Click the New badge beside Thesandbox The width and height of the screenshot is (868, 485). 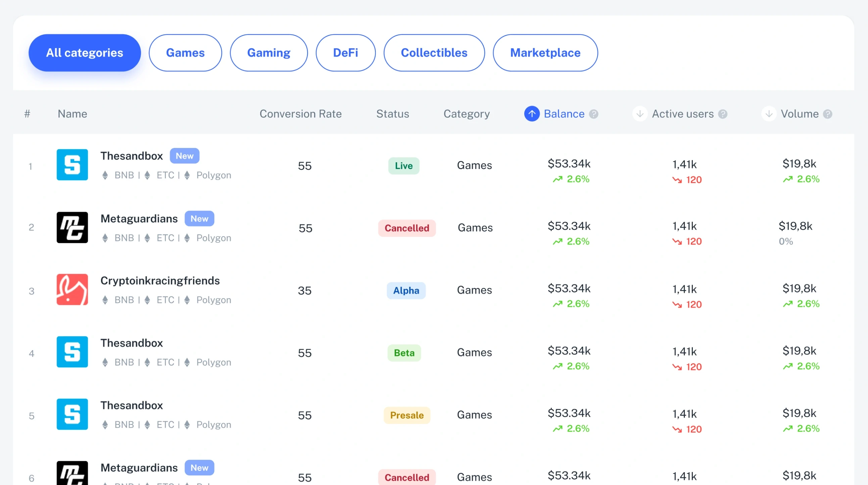click(x=184, y=156)
